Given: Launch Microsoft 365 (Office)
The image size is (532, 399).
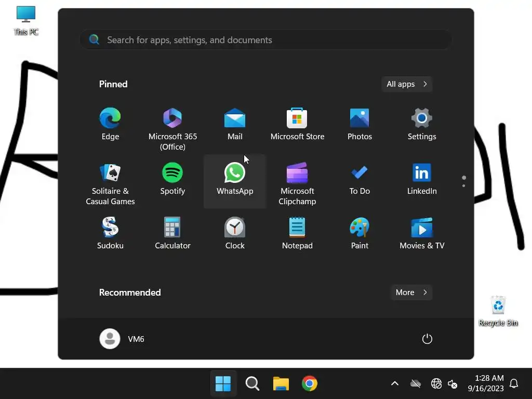Looking at the screenshot, I should click(172, 129).
